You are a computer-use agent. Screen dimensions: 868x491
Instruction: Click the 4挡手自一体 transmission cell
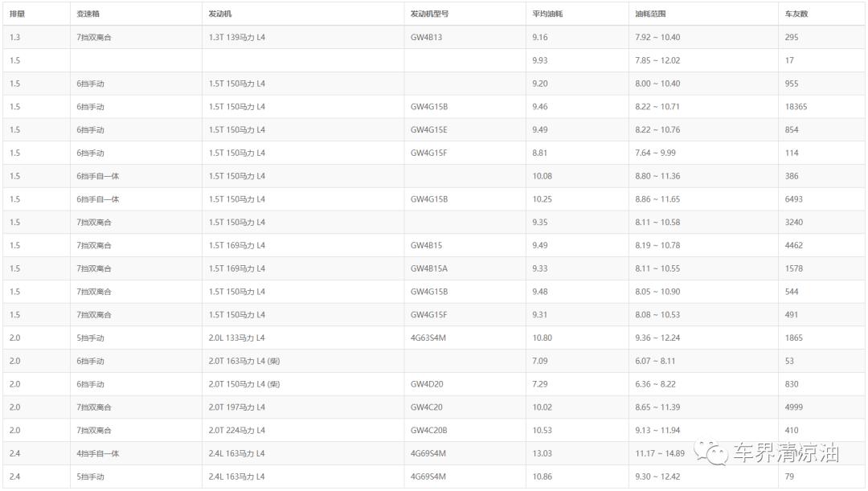(98, 454)
